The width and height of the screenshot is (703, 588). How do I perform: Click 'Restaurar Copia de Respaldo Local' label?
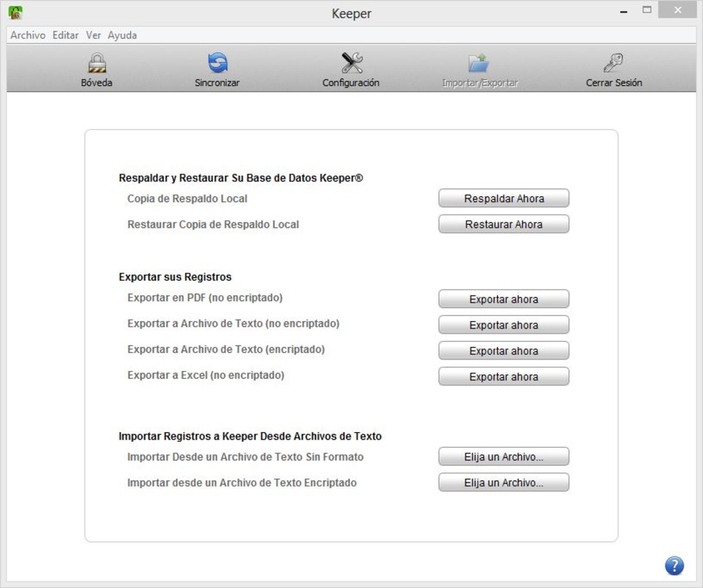point(213,224)
